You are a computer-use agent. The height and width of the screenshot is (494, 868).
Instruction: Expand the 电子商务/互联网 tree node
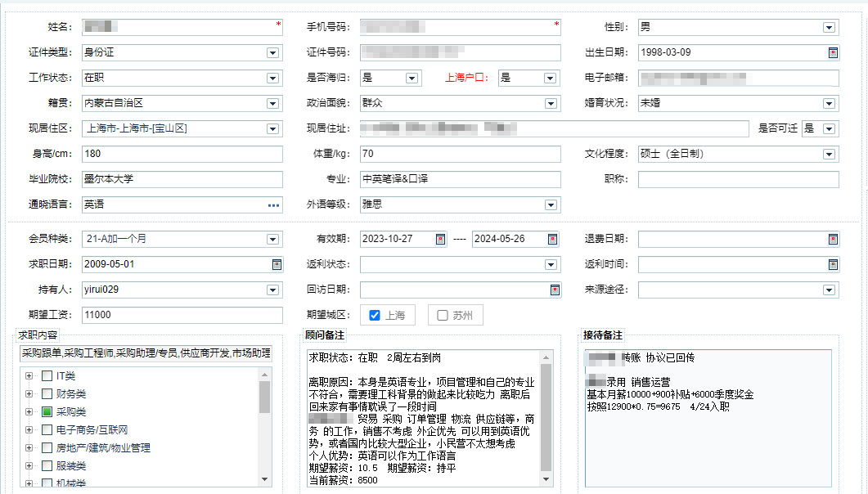coord(29,430)
